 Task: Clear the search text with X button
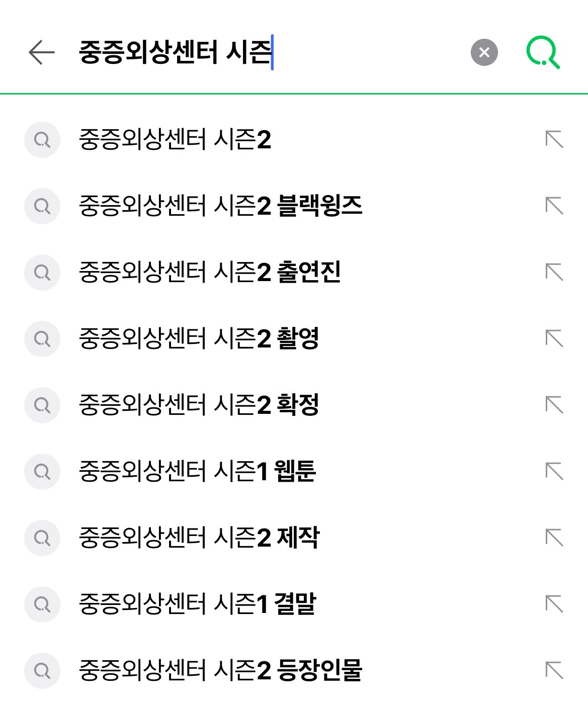(484, 52)
